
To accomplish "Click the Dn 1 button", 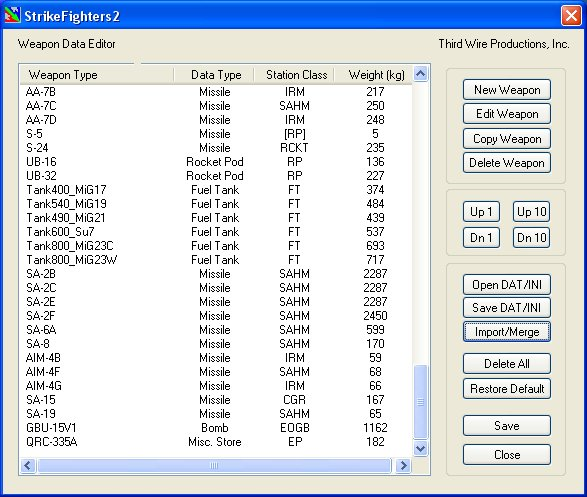I will coord(481,238).
